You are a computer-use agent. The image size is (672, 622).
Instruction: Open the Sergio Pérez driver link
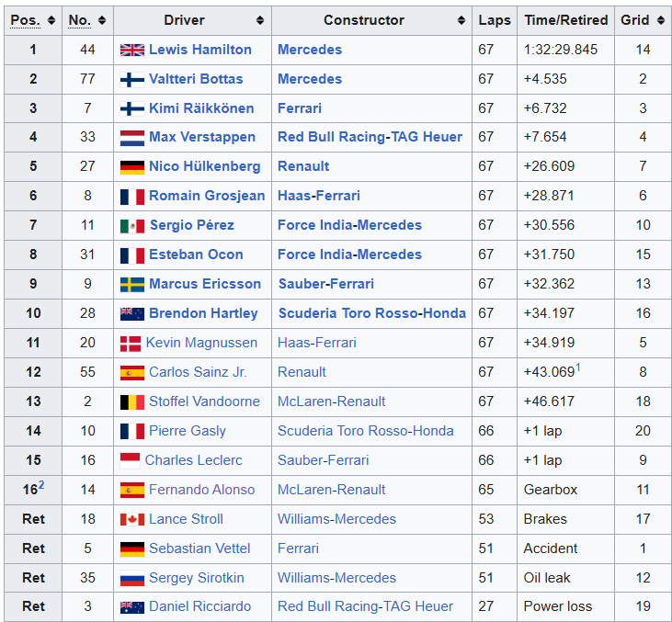click(x=192, y=225)
